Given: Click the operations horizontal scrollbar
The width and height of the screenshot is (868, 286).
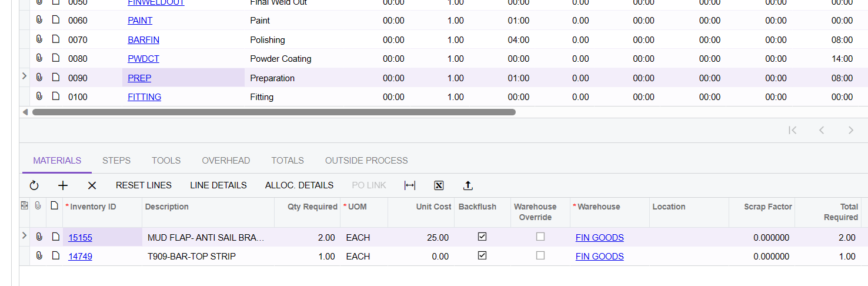Looking at the screenshot, I should coord(273,112).
